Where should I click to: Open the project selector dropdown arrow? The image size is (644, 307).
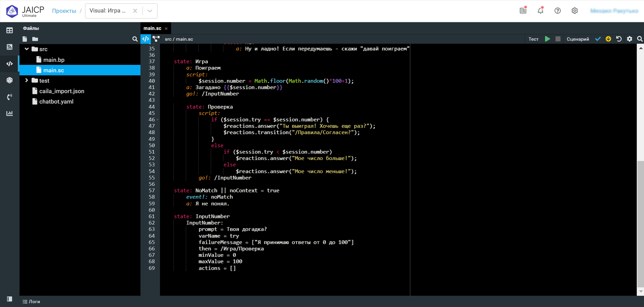pos(150,11)
